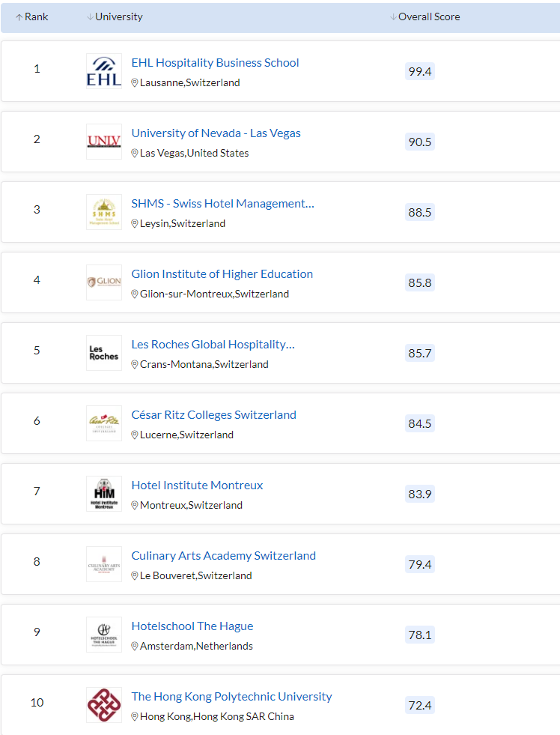
Task: Open EHL Hospitality Business School link
Action: [x=215, y=63]
